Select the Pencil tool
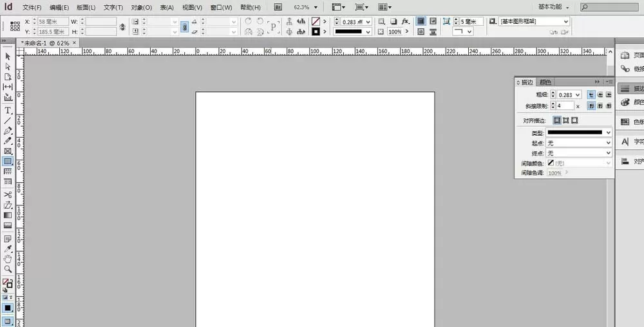 [x=8, y=141]
